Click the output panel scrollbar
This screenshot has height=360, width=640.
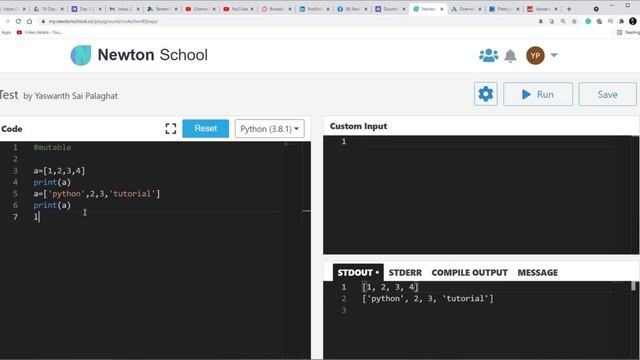(x=633, y=286)
